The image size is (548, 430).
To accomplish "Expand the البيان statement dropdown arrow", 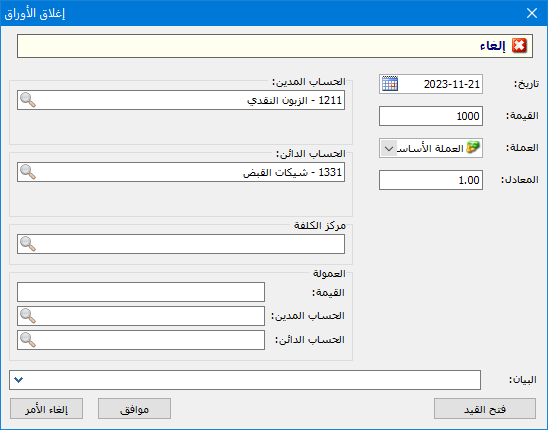I will pyautogui.click(x=19, y=380).
